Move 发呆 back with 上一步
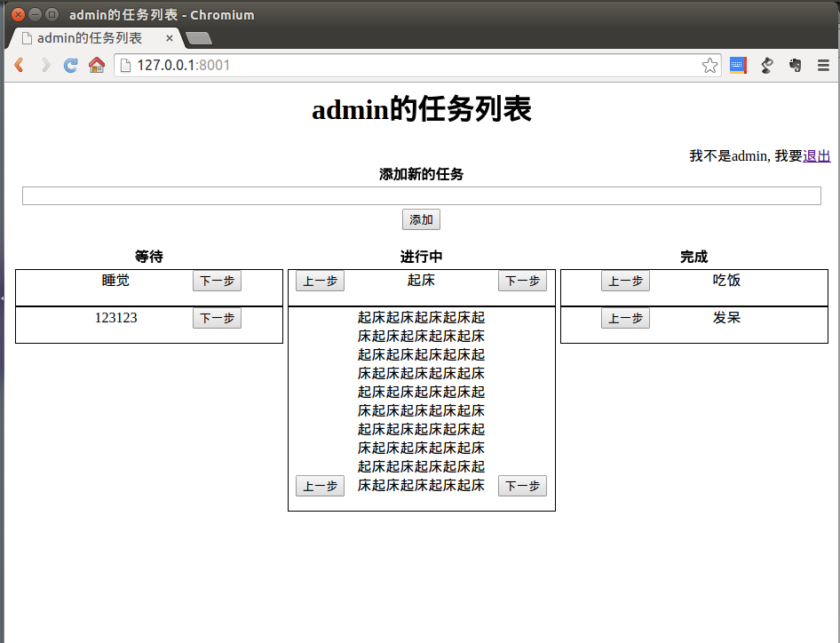Screen dimensions: 840x643 point(625,318)
